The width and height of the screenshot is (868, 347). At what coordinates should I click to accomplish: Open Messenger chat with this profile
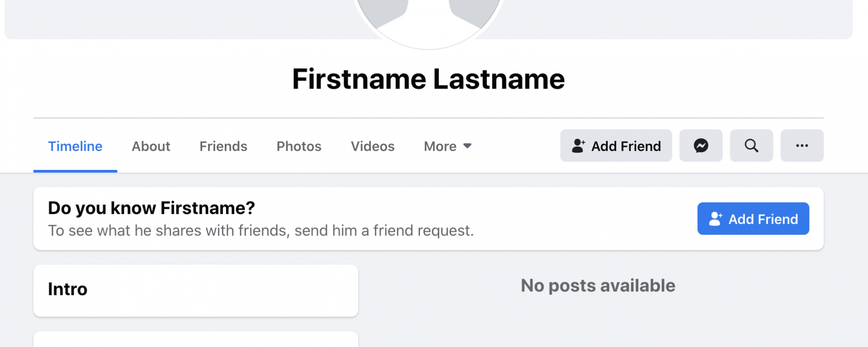point(701,145)
